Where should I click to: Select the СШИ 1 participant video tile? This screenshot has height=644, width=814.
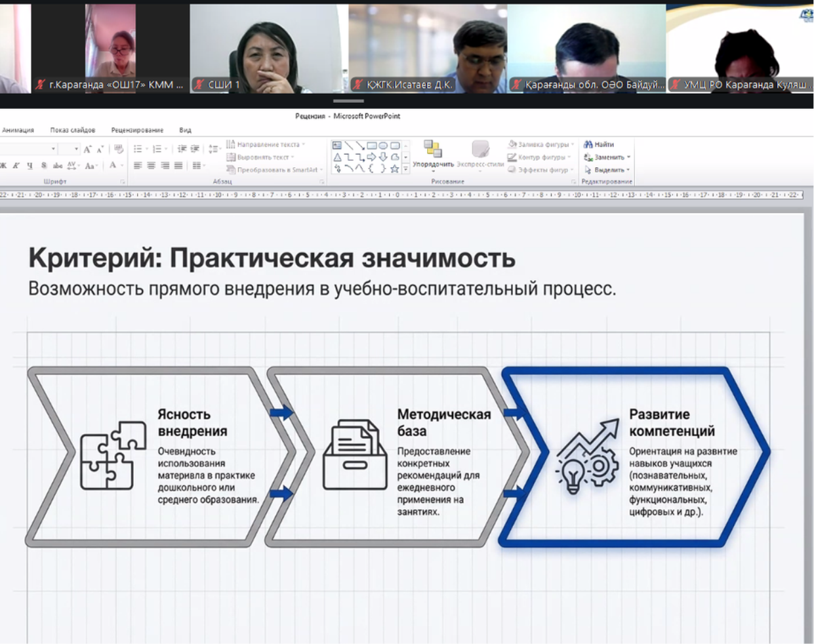(269, 49)
